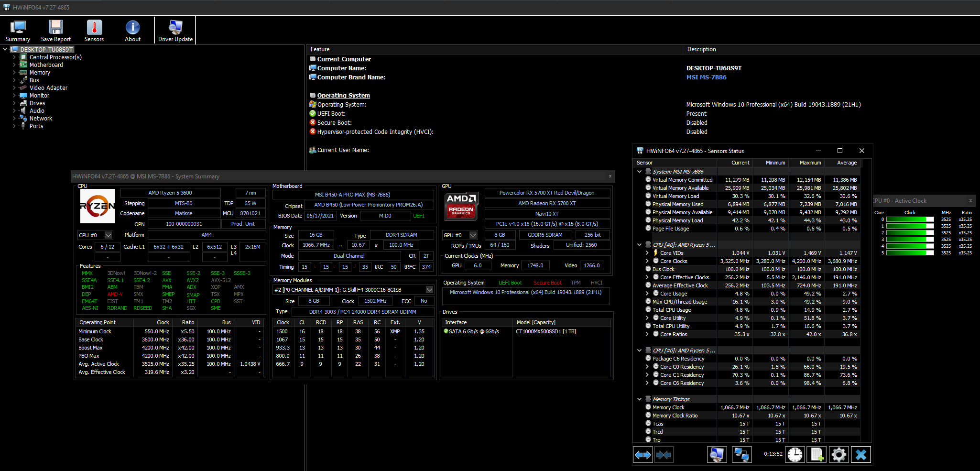Click the Core 3 green clock bar
The height and width of the screenshot is (471, 980).
pyautogui.click(x=910, y=240)
